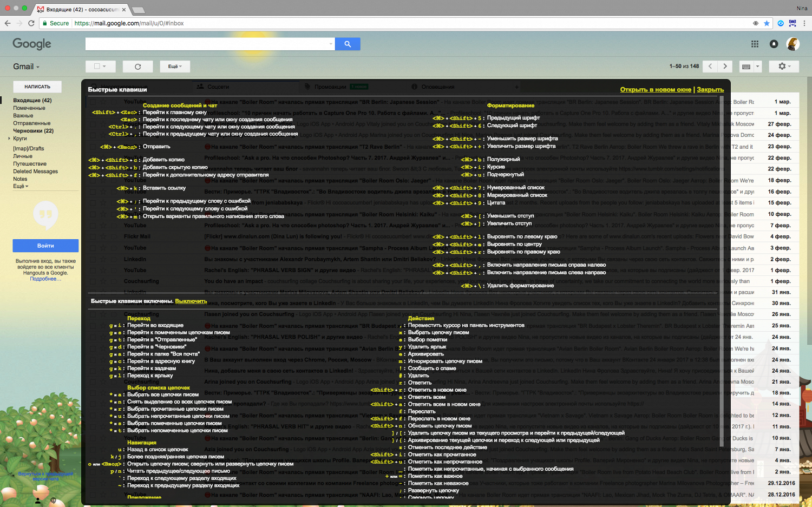Open search options dropdown arrow
Screen dimensions: 812x507
coord(331,44)
